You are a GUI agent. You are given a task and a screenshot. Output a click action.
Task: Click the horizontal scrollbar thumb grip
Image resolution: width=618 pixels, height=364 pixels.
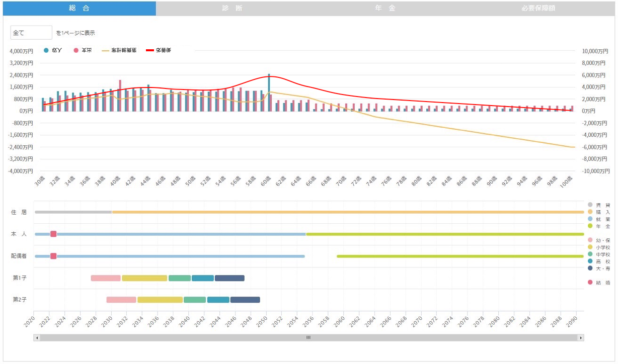coord(308,338)
